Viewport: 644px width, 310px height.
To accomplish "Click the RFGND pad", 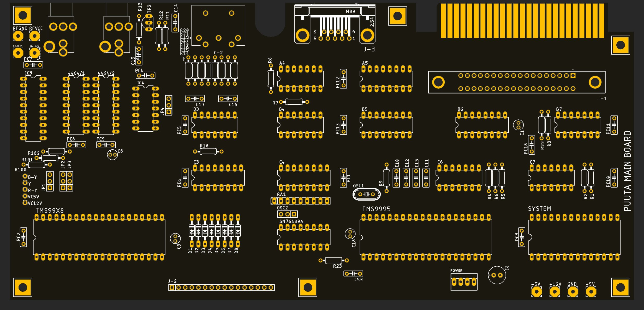I will pyautogui.click(x=18, y=36).
